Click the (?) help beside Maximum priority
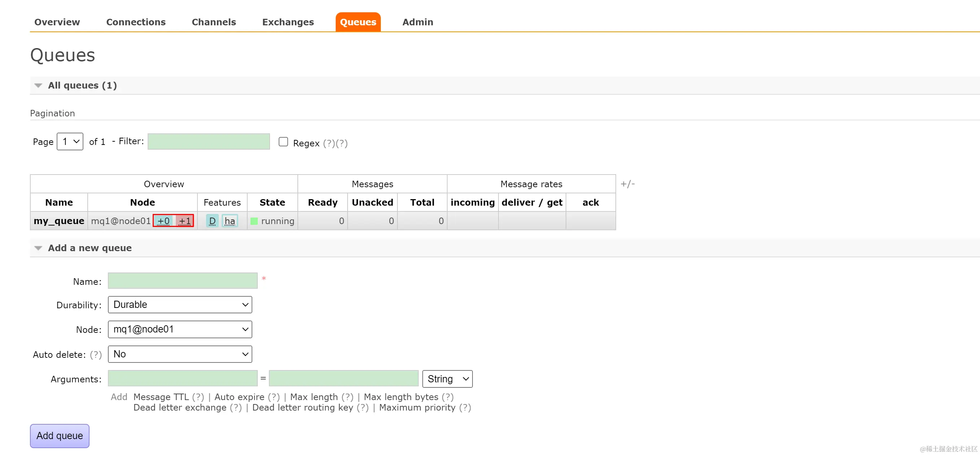This screenshot has height=455, width=980. pos(465,408)
